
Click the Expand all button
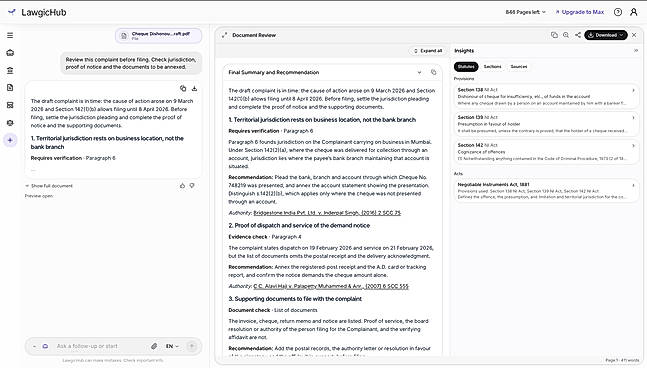coord(428,51)
